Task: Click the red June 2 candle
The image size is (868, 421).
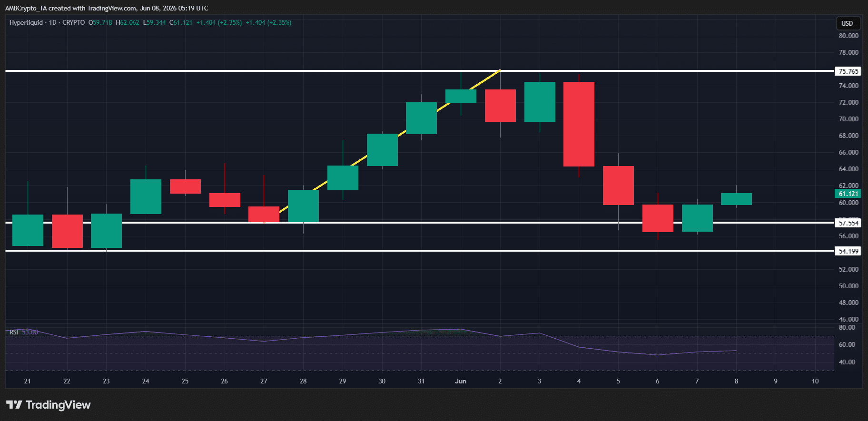Action: (500, 106)
